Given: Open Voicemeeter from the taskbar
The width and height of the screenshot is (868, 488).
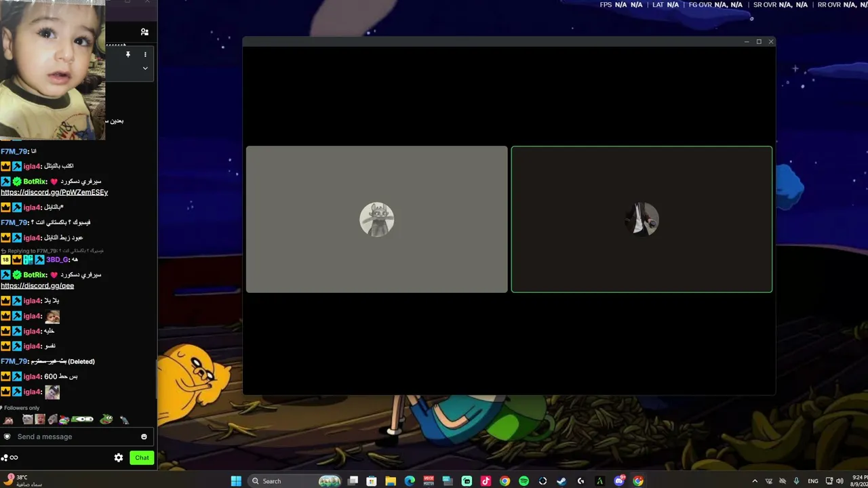Looking at the screenshot, I should pyautogui.click(x=429, y=481).
